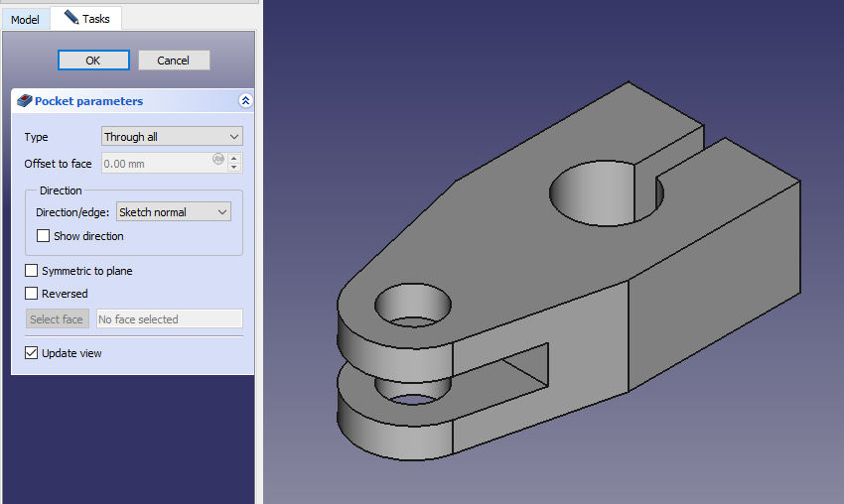Viewport: 844px width, 504px height.
Task: Increase Offset to face with up arrow
Action: pyautogui.click(x=234, y=159)
